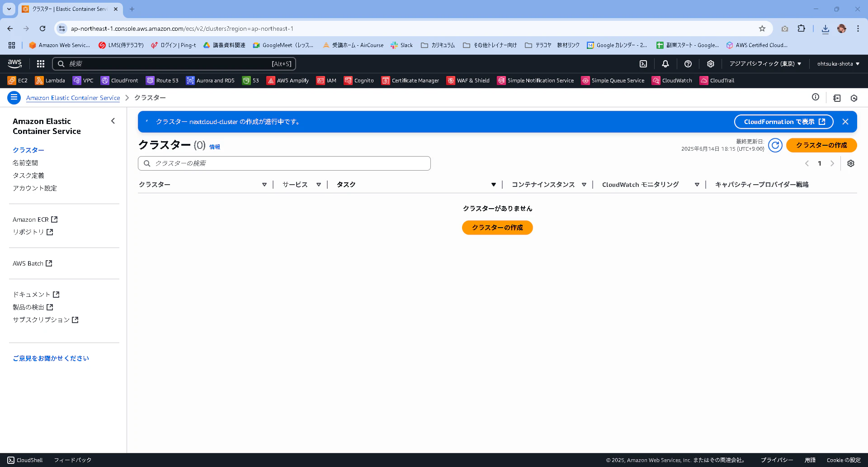
Task: Open Amazon Elastic Container Service breadcrumb link
Action: 73,98
